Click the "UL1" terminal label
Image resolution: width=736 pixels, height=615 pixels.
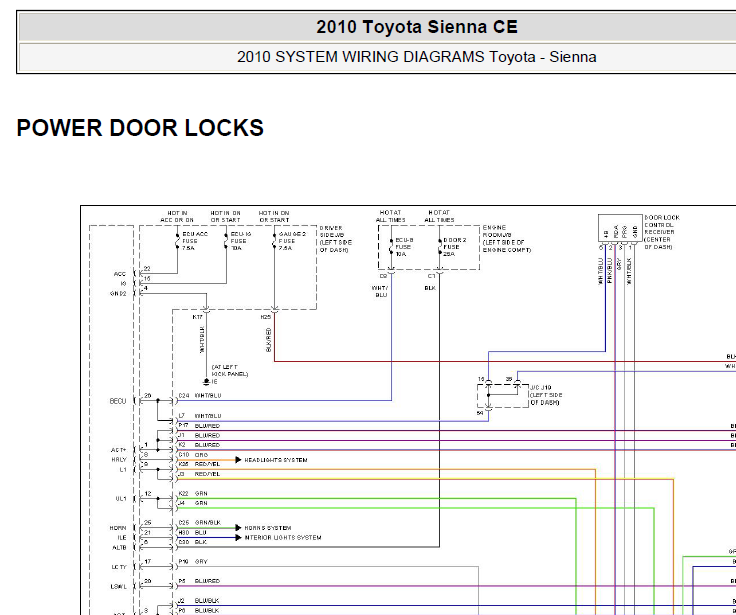pyautogui.click(x=121, y=499)
